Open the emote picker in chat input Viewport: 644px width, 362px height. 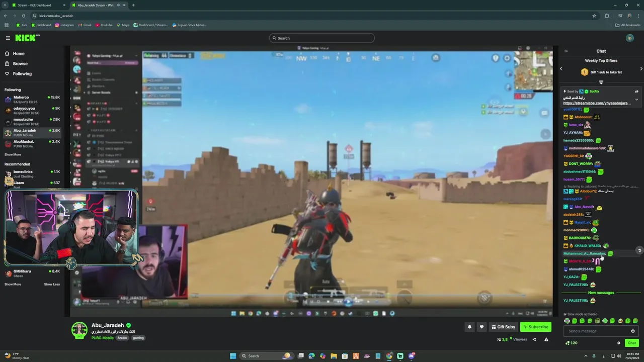coord(633,331)
